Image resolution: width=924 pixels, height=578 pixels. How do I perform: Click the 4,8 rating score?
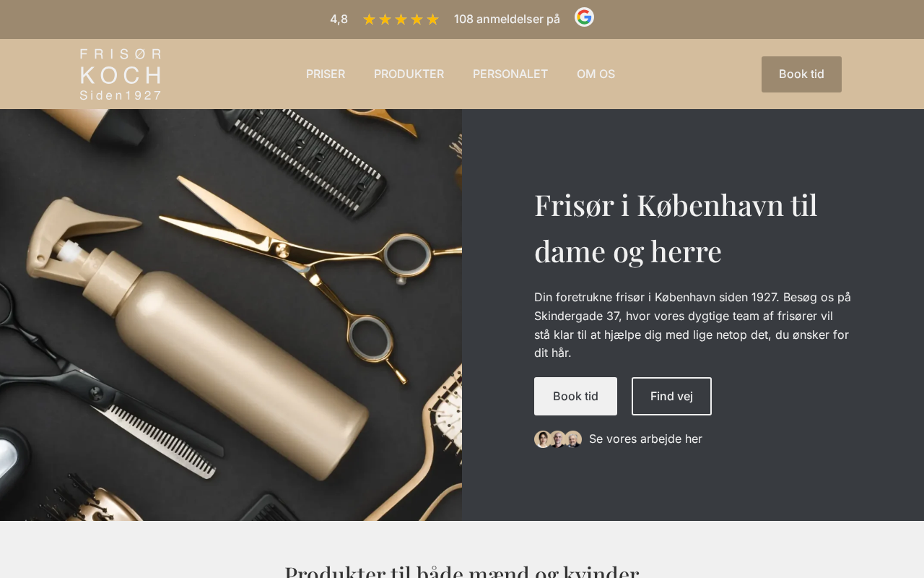(x=339, y=20)
